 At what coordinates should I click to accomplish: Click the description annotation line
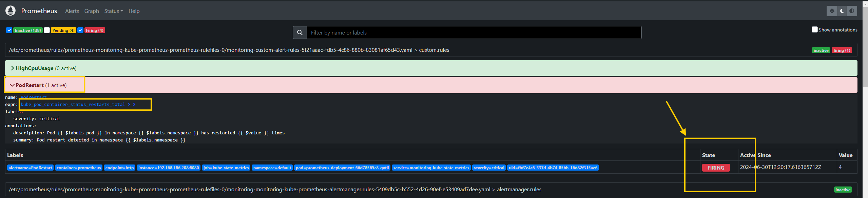click(x=149, y=133)
